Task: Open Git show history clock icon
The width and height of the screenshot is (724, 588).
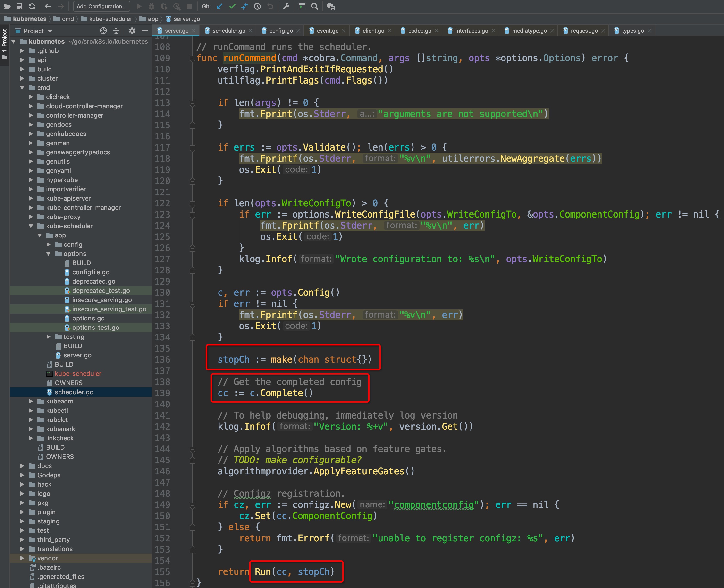Action: (x=257, y=7)
